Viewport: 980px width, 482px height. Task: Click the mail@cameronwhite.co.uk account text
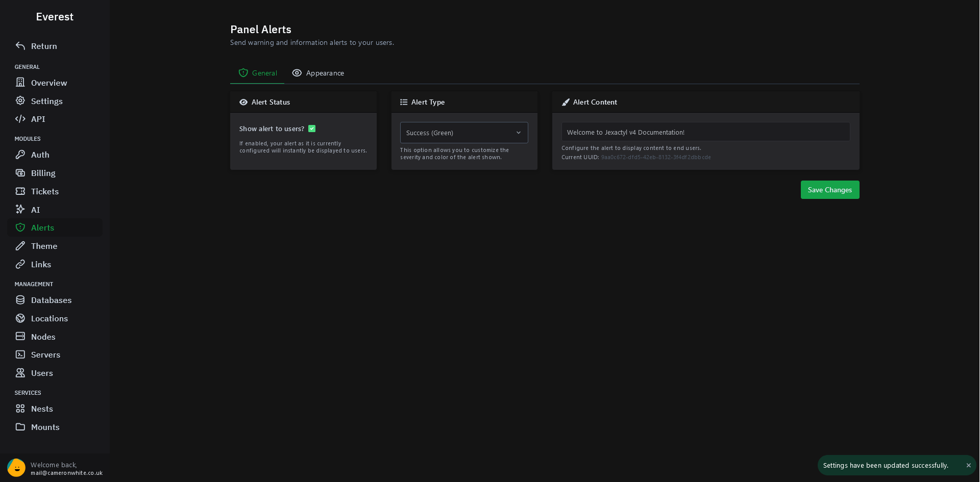tap(66, 473)
